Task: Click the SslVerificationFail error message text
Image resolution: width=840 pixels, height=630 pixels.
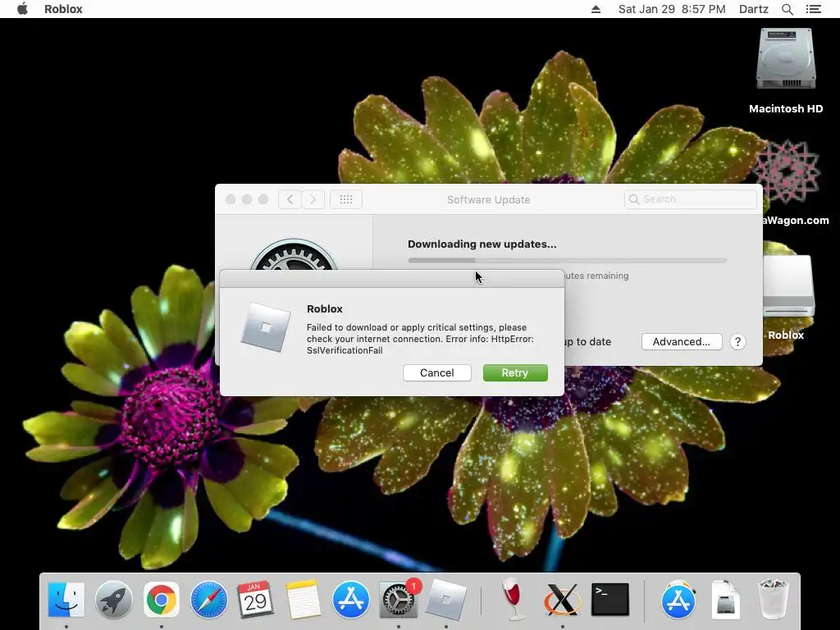Action: coord(420,339)
